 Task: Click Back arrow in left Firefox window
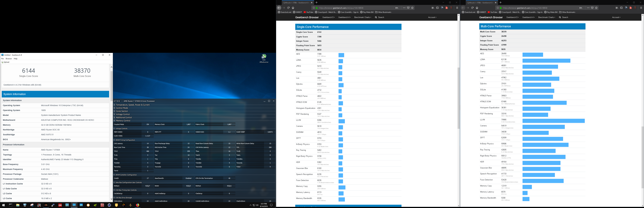tap(279, 8)
